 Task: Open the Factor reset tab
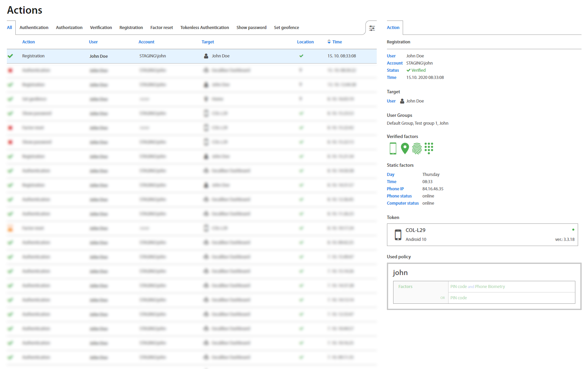161,28
